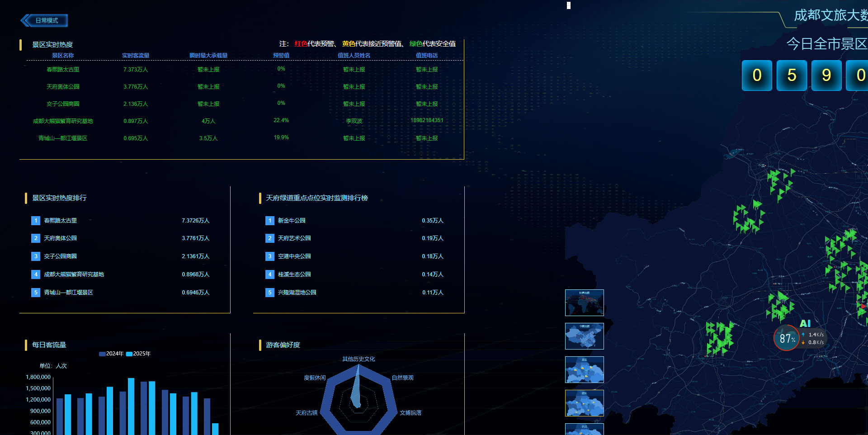Click rank badge 1 beside 新金牛公园
The height and width of the screenshot is (435, 868).
pyautogui.click(x=270, y=221)
